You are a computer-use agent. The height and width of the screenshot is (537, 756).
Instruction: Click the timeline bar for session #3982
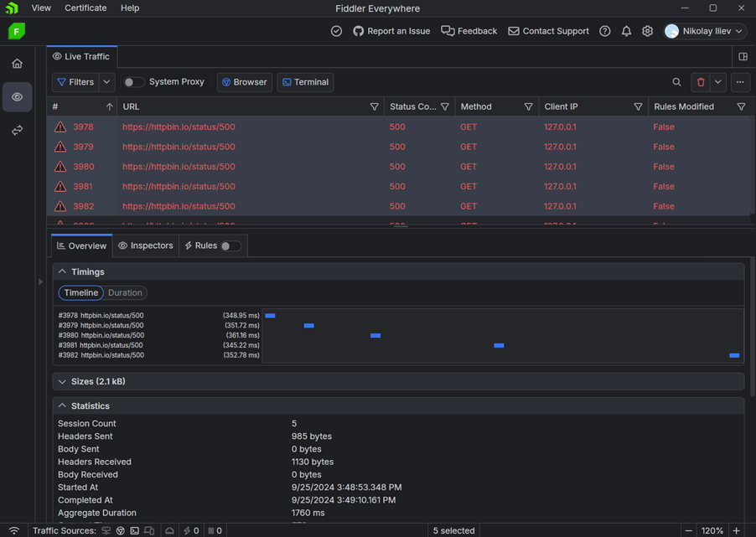click(734, 355)
